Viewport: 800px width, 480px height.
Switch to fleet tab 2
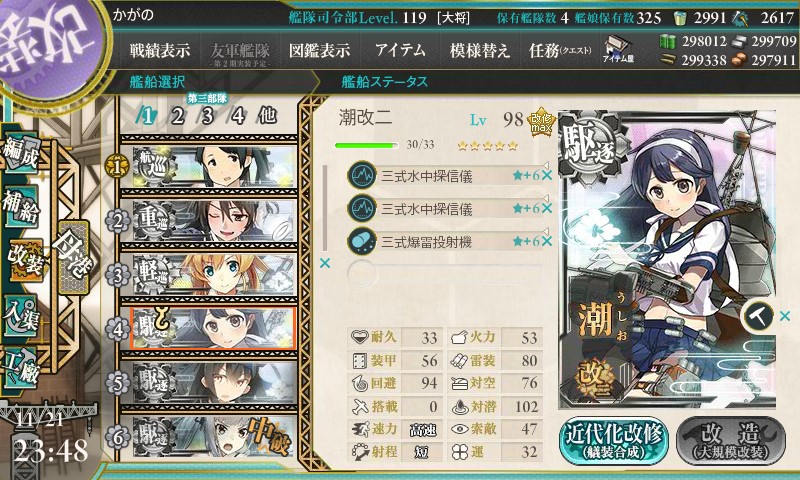(x=178, y=116)
